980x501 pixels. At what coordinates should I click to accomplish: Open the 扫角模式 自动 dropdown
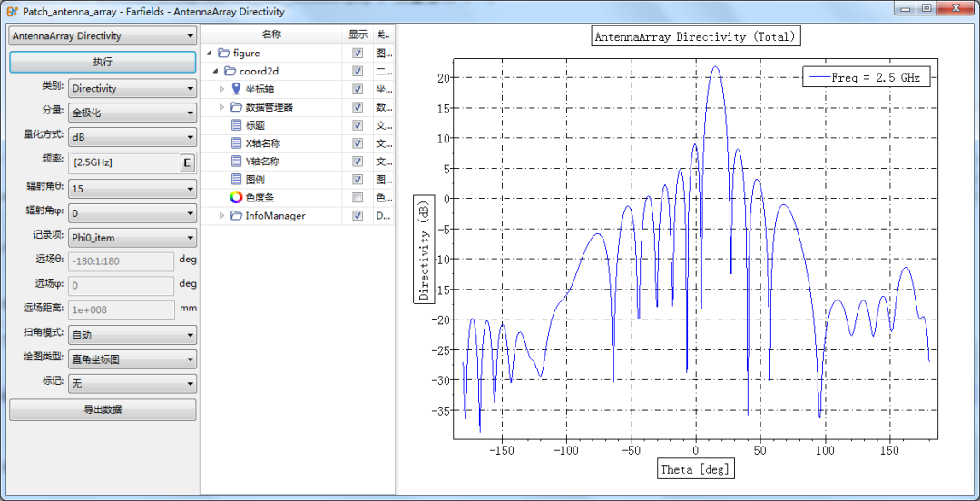click(x=132, y=335)
